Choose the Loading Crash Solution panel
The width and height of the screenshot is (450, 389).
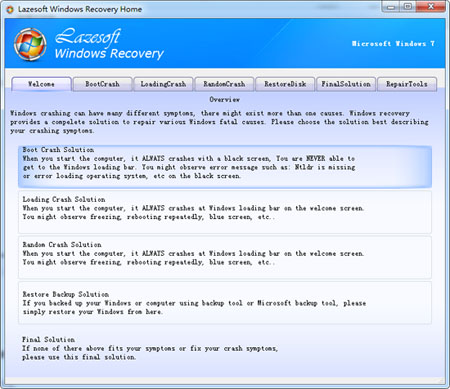point(225,212)
